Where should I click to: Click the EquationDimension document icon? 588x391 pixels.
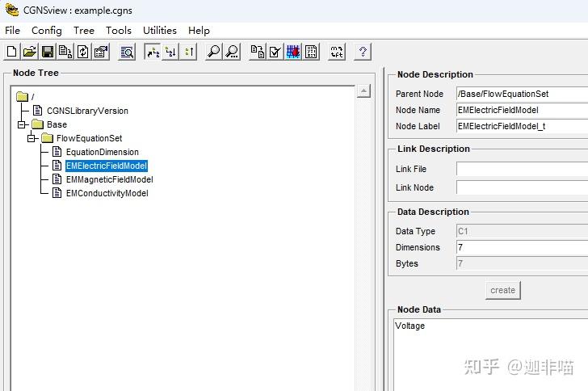[57, 152]
